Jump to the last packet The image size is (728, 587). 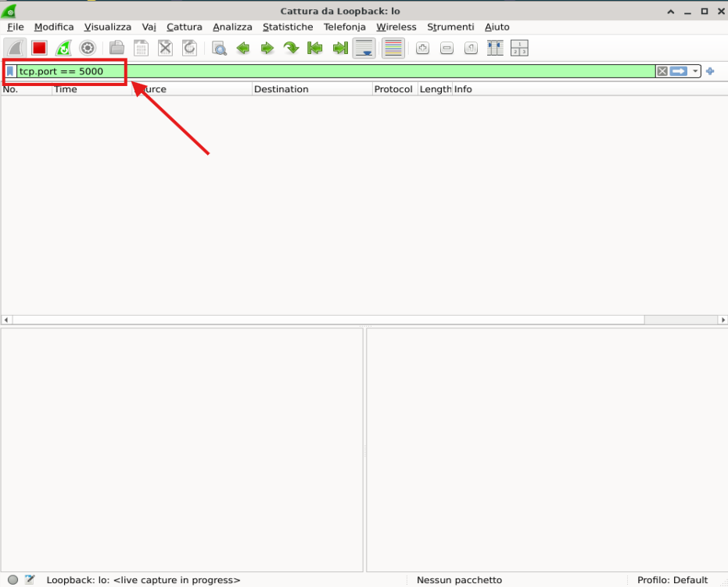[x=340, y=48]
